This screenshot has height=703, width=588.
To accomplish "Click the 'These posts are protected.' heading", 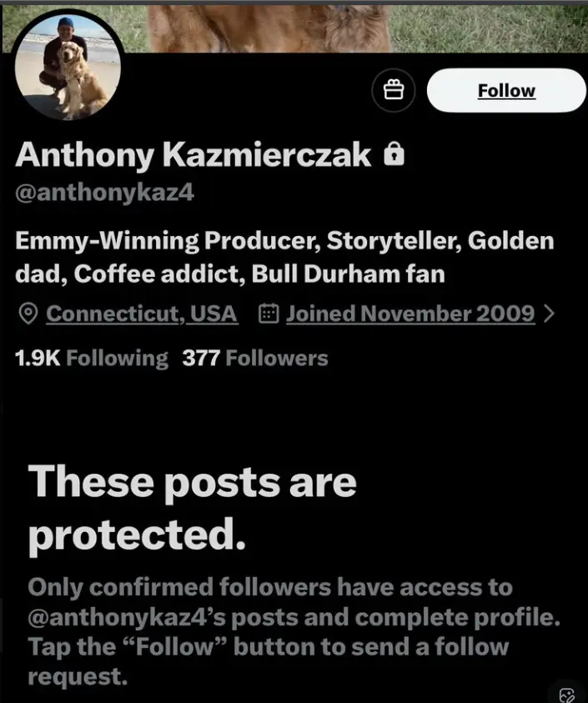I will click(192, 507).
